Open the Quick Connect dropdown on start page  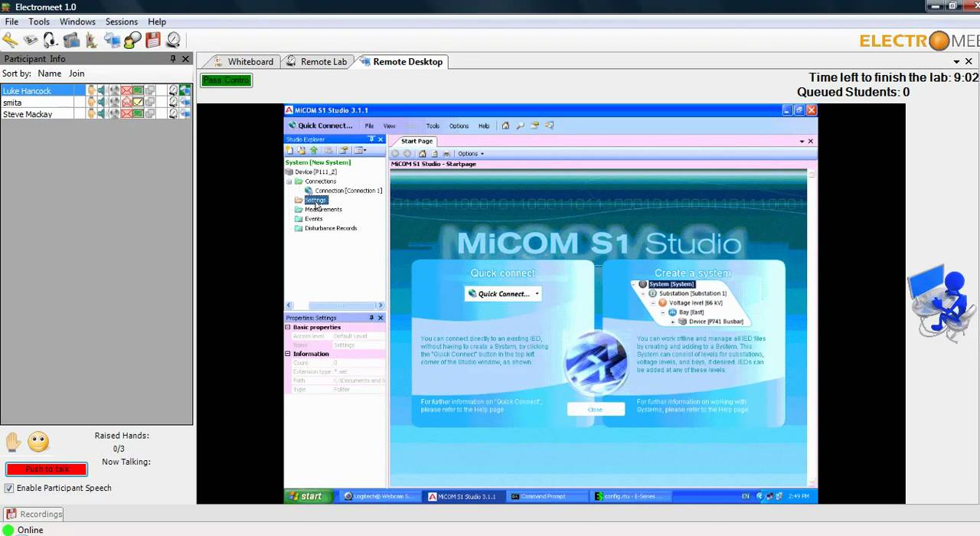(537, 293)
